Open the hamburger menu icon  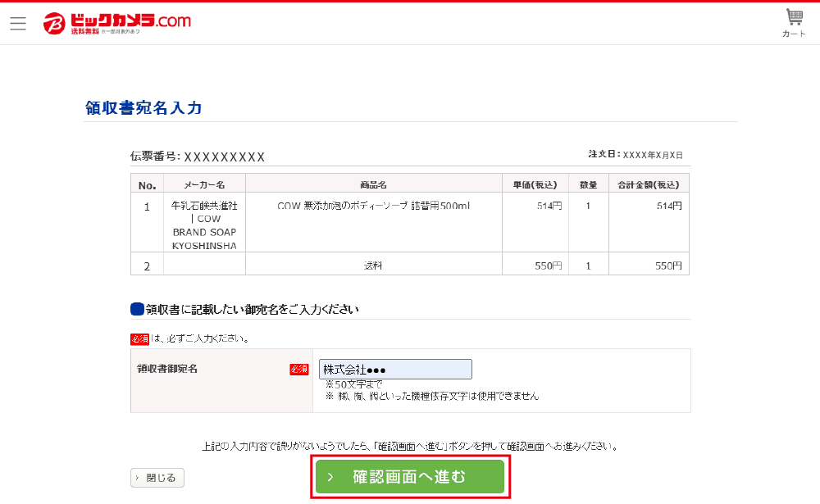coord(18,23)
